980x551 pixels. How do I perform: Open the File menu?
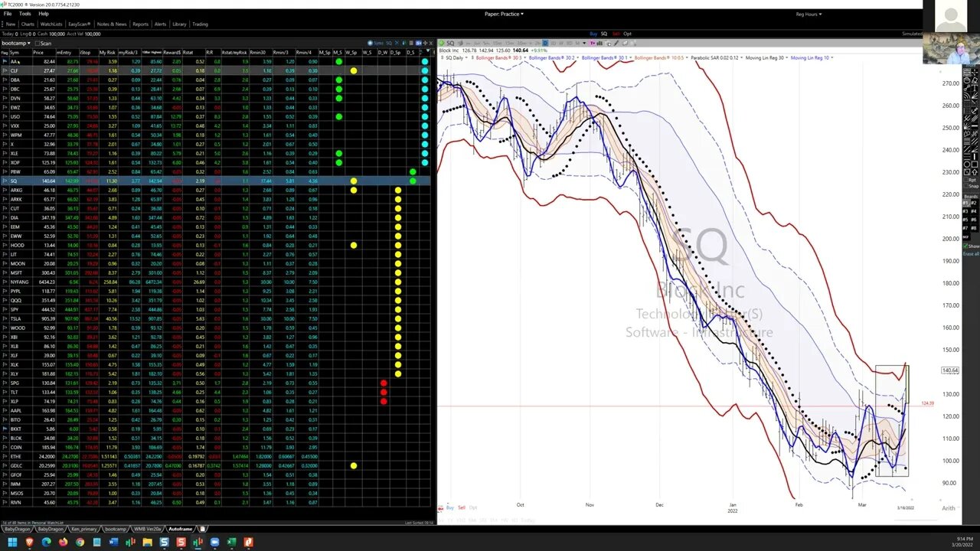pos(8,14)
